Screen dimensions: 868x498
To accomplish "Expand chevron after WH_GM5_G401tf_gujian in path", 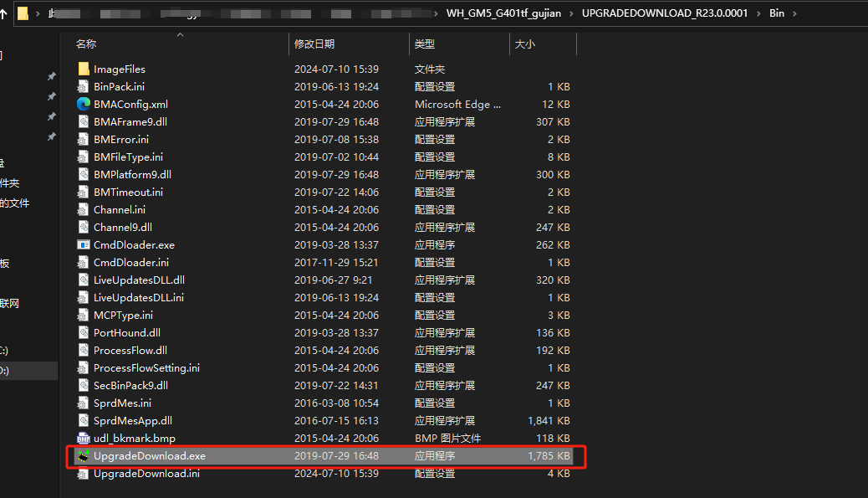I will click(x=571, y=13).
